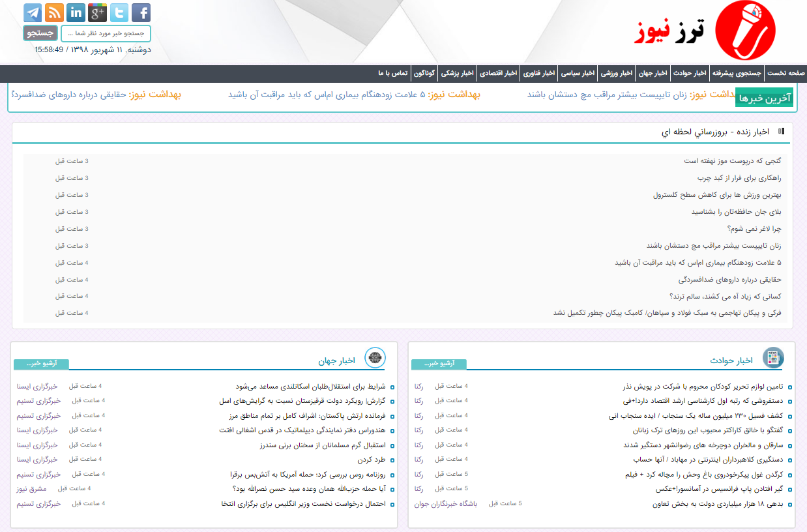
Task: Click the Google Plus icon
Action: (x=97, y=12)
